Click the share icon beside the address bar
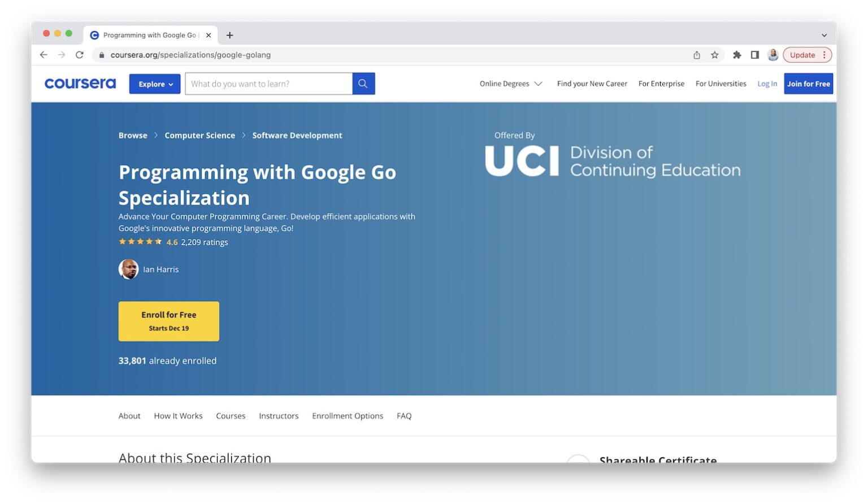868x504 pixels. [697, 55]
